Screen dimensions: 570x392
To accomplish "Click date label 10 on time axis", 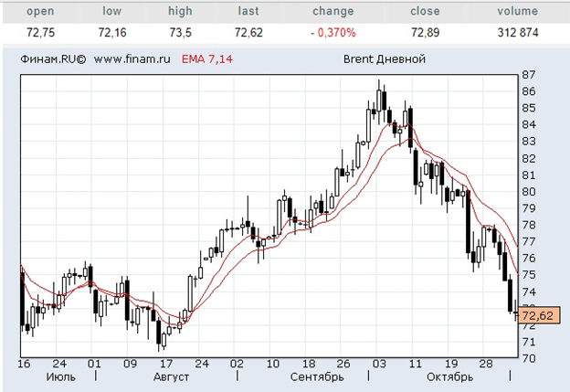I will [x=272, y=364].
